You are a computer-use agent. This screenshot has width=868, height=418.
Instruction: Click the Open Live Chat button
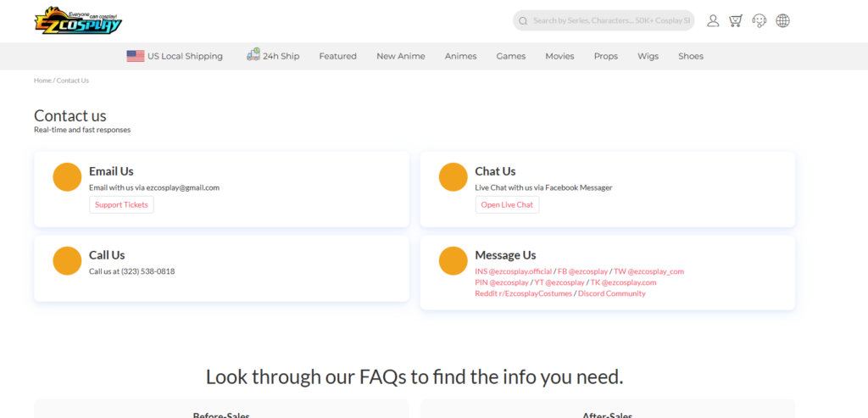[507, 205]
